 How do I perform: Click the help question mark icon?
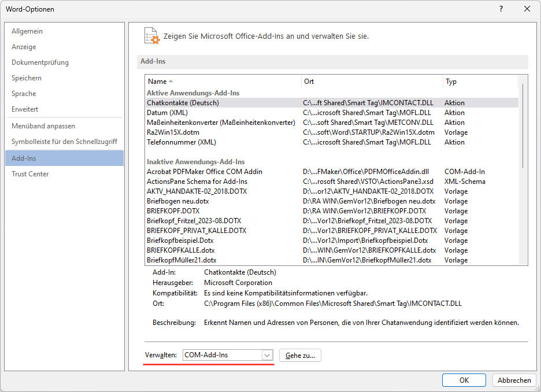[501, 9]
